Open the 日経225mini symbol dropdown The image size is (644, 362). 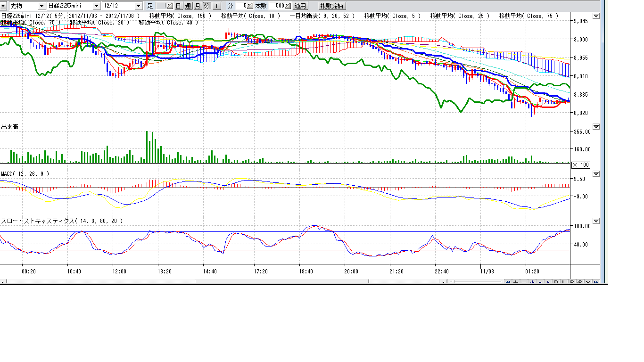(96, 6)
